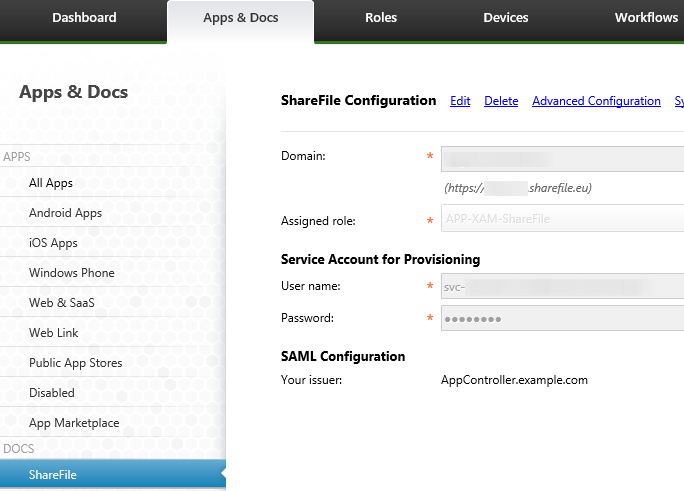This screenshot has width=684, height=491.
Task: Click the User name field
Action: click(562, 286)
